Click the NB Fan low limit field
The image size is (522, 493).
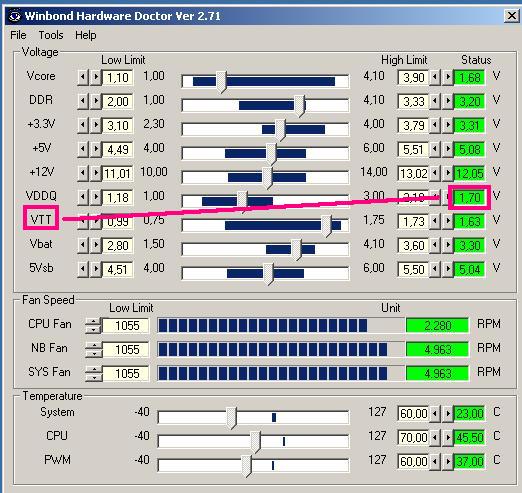tap(126, 350)
